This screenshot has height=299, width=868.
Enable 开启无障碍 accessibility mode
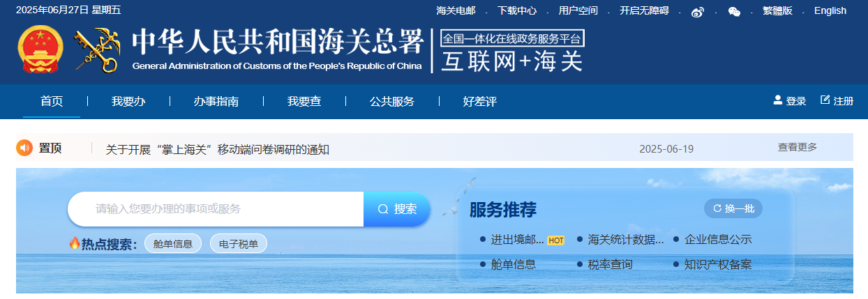click(644, 10)
